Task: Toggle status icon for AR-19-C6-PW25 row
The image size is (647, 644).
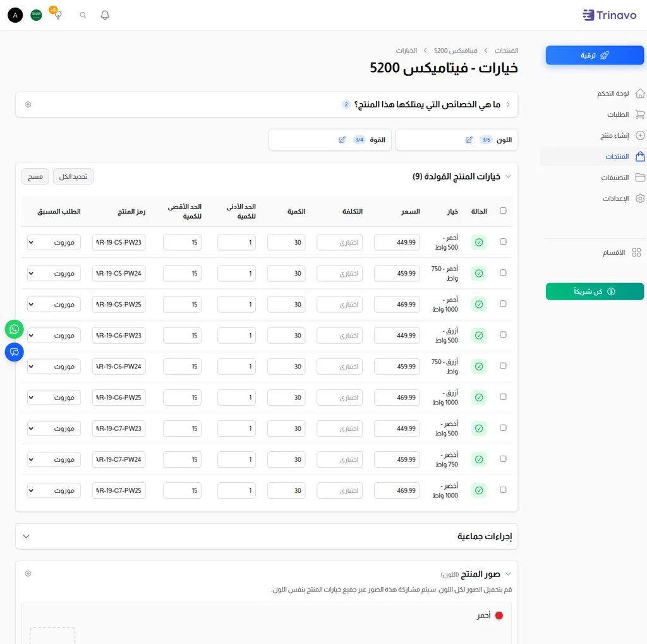Action: pos(479,398)
